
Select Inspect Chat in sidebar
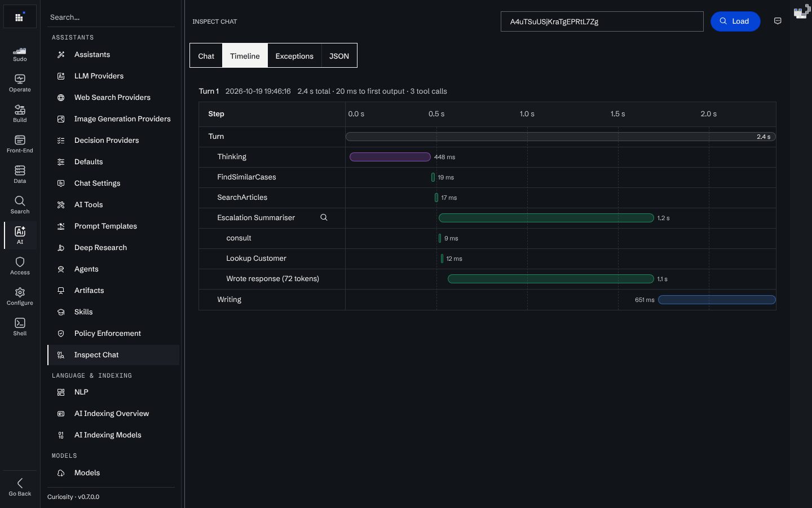[x=113, y=355]
